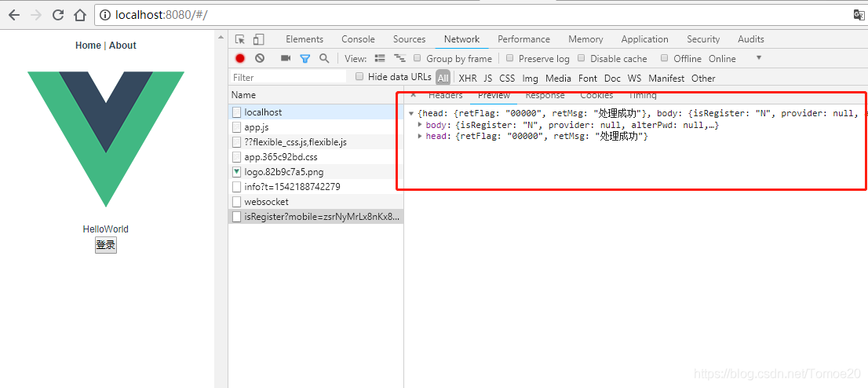Filter requests by JS

487,79
